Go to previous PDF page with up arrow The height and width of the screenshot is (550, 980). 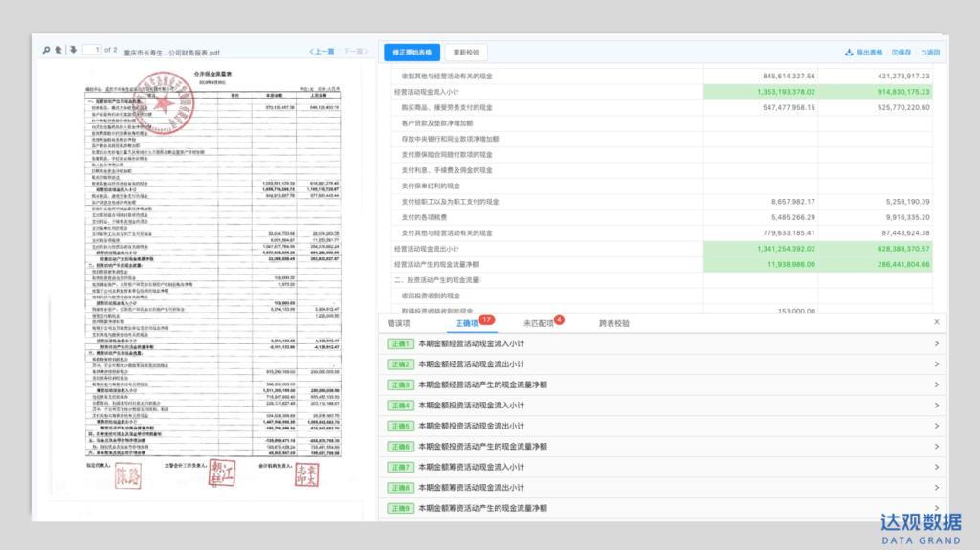(x=58, y=50)
